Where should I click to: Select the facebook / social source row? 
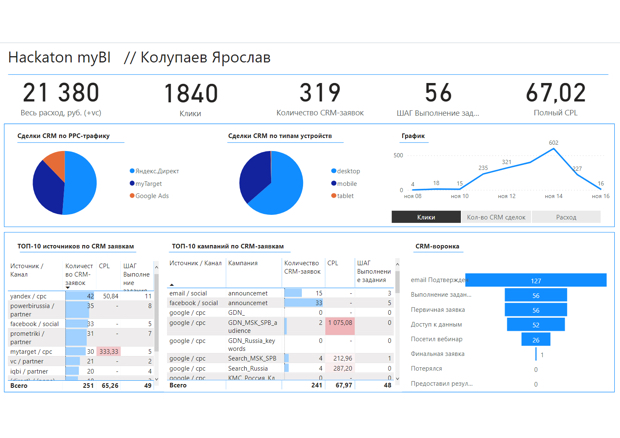pos(81,324)
